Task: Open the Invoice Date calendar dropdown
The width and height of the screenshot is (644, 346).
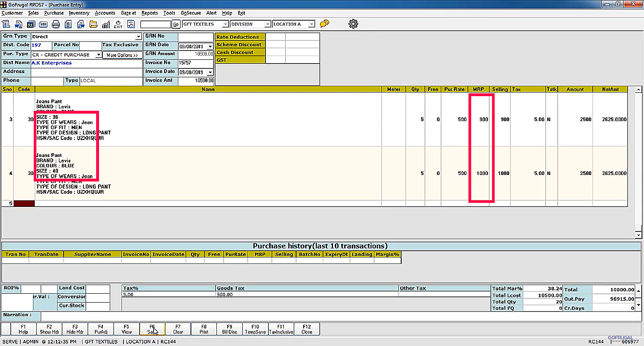Action: coord(210,72)
